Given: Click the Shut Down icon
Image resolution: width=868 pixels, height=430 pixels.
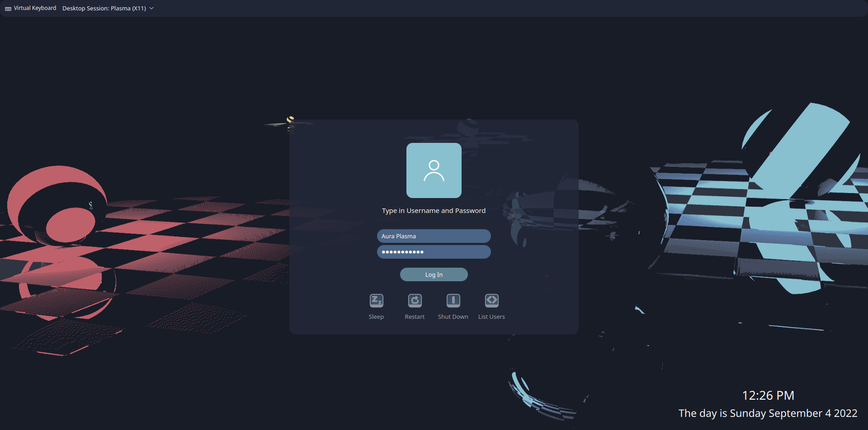Looking at the screenshot, I should (453, 301).
